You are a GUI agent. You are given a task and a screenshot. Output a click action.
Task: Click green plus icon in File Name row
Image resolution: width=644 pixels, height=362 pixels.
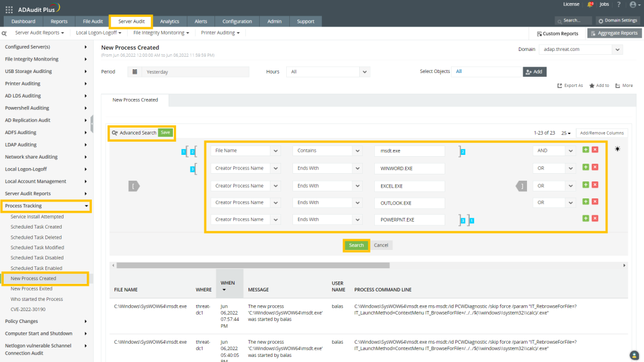[586, 151]
